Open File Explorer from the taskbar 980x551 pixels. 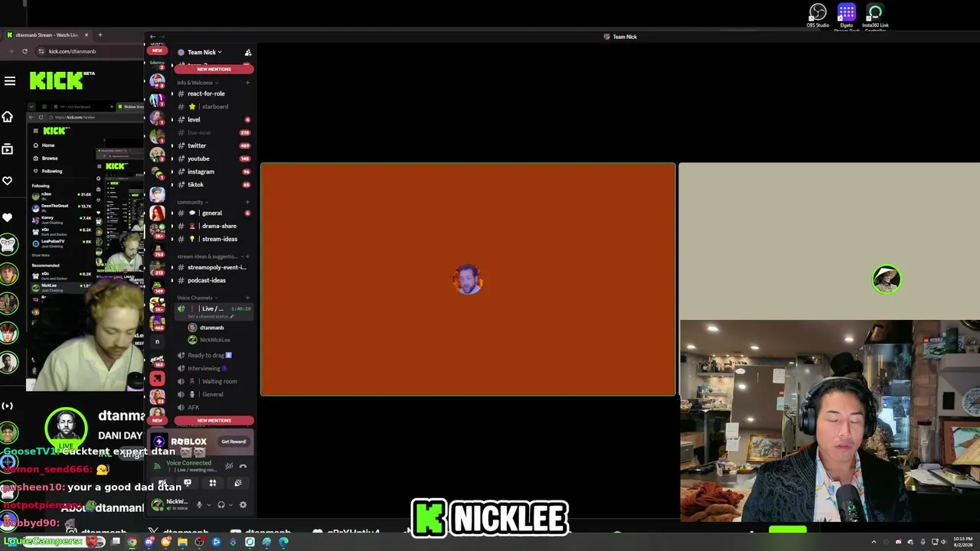[x=182, y=543]
